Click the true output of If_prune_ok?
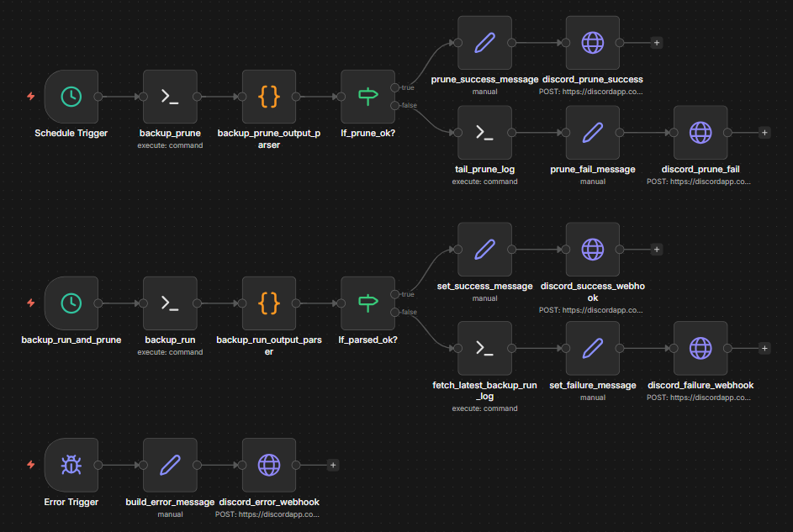The height and width of the screenshot is (532, 793). click(x=395, y=87)
